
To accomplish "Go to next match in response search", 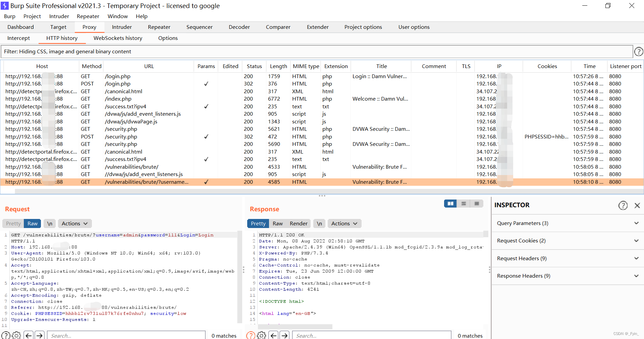I will coord(285,335).
